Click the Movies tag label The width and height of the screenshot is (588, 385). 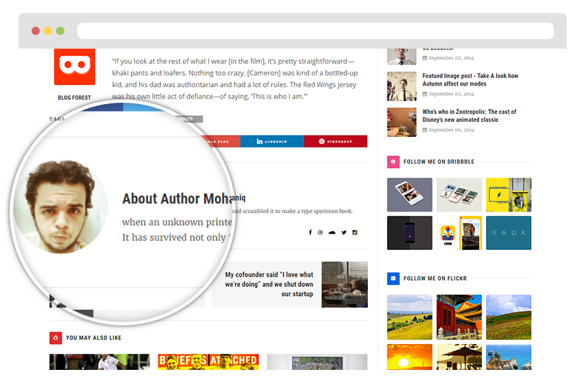click(x=188, y=119)
